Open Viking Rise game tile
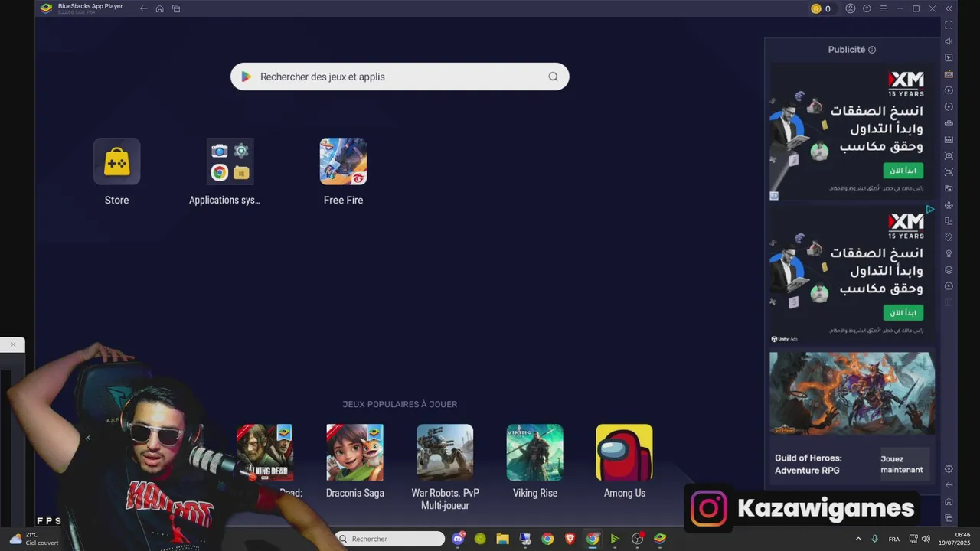 click(534, 452)
